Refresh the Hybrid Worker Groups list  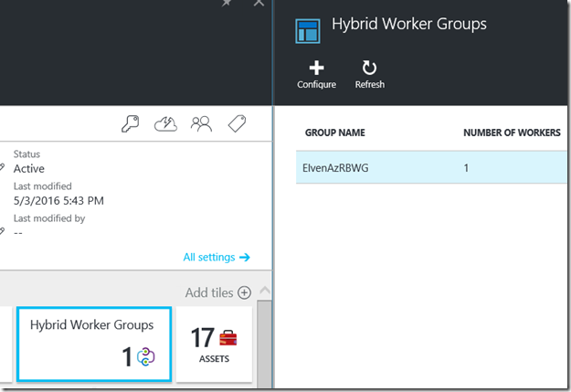pyautogui.click(x=369, y=69)
